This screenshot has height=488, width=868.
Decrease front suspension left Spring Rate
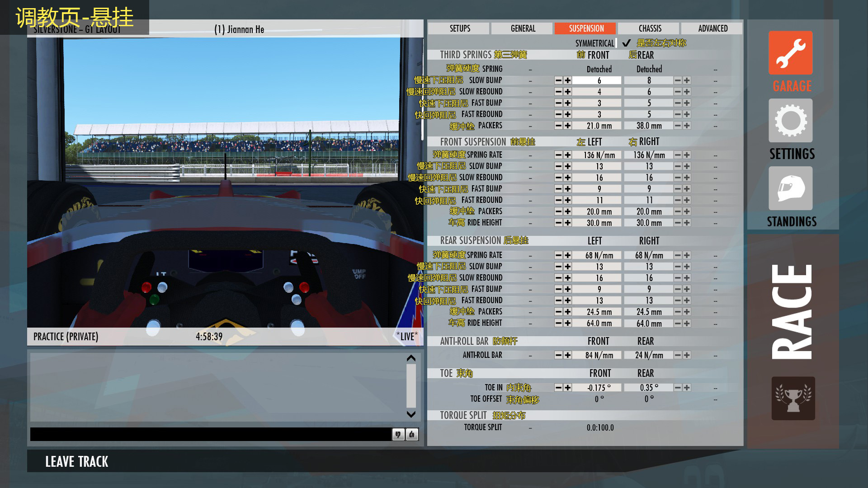[558, 155]
